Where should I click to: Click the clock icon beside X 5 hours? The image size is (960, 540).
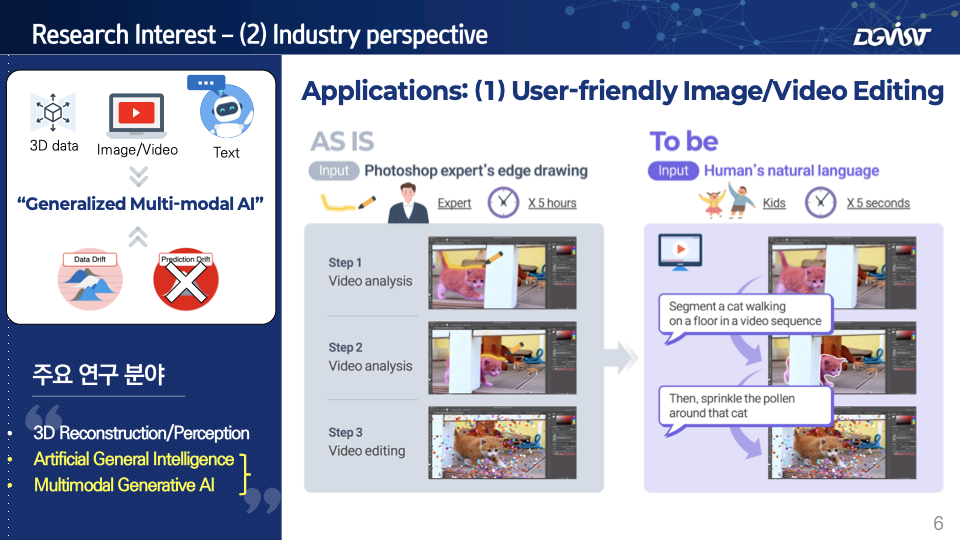[503, 202]
